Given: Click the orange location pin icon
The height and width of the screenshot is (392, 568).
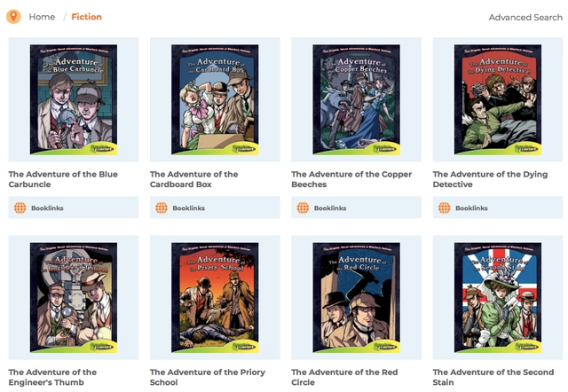Looking at the screenshot, I should pyautogui.click(x=13, y=17).
